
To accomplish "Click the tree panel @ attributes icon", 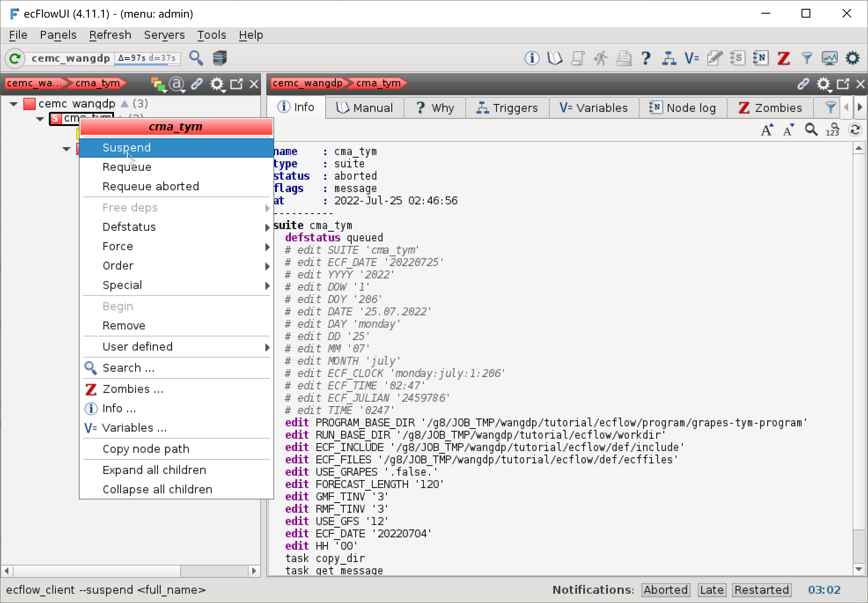I will (x=177, y=84).
